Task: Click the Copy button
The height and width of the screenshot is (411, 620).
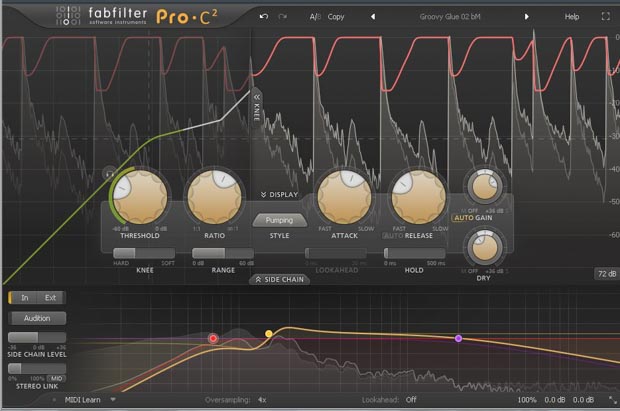Action: point(336,17)
